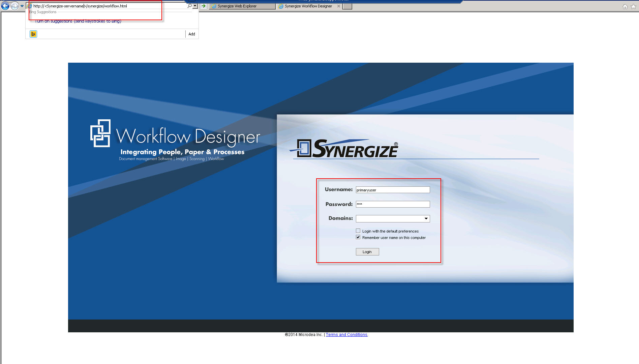Image resolution: width=639 pixels, height=364 pixels.
Task: Open the Domains dropdown
Action: (x=393, y=219)
